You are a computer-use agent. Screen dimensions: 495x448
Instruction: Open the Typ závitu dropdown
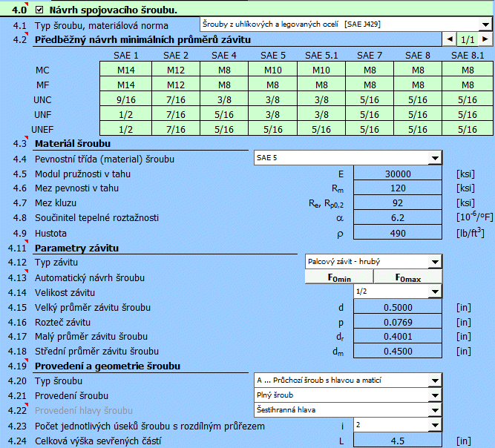point(434,262)
